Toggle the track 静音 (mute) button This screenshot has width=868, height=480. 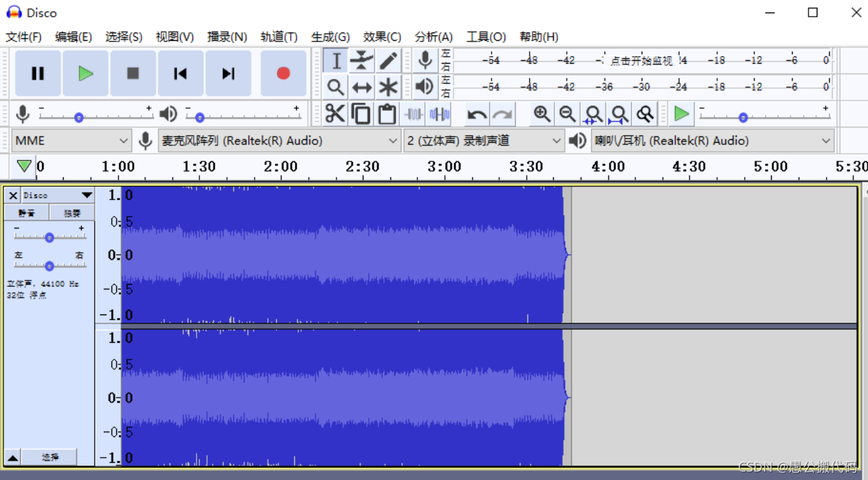(26, 213)
